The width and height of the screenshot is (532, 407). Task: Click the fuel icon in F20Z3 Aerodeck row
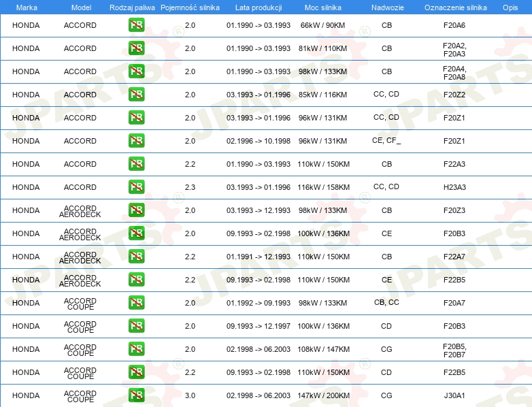pos(136,210)
